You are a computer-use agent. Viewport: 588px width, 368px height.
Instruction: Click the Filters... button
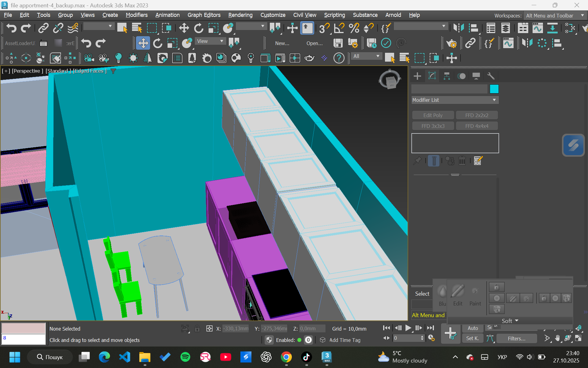click(x=516, y=339)
